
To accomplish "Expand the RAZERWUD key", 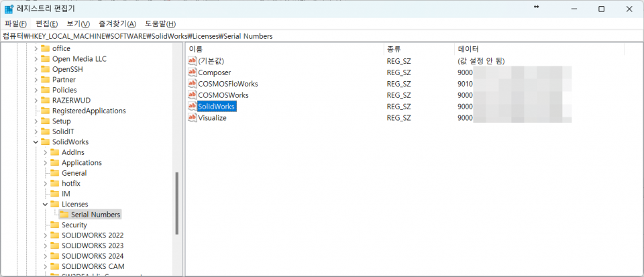I will (36, 100).
